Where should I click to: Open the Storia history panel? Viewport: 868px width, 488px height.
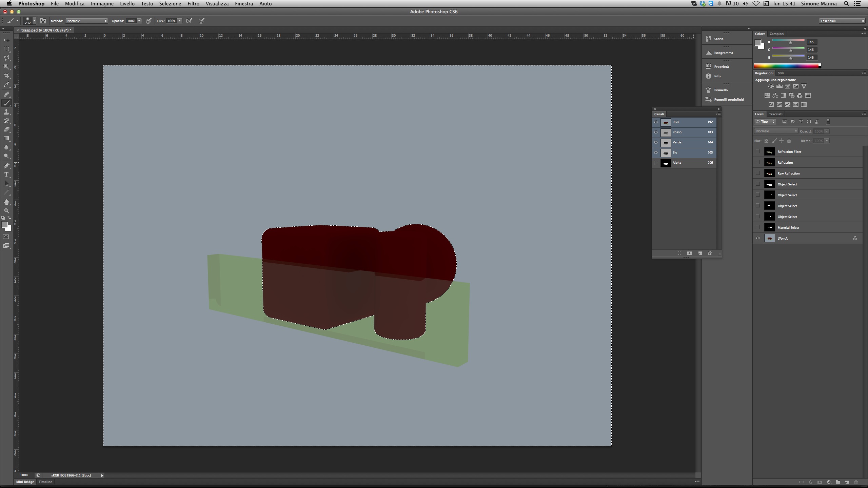(718, 39)
